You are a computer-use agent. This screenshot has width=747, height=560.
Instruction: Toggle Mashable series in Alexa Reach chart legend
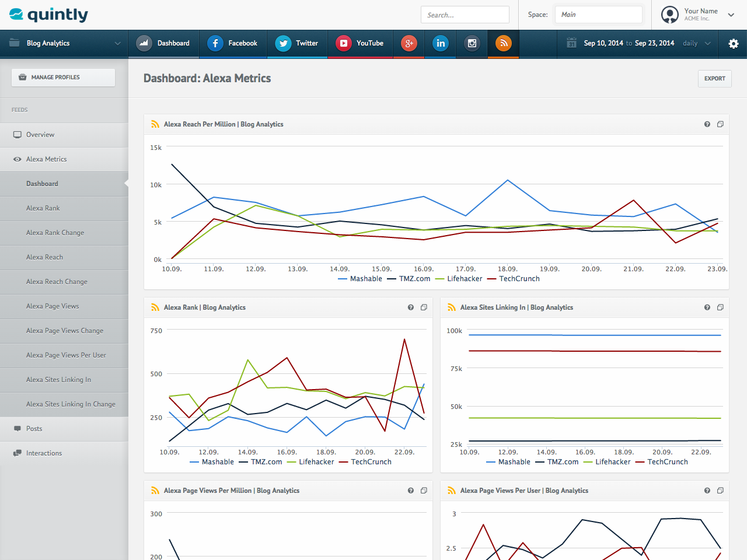tap(360, 279)
